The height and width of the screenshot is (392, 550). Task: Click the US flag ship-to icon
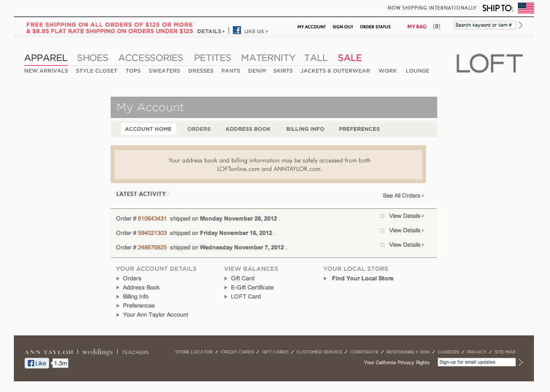pos(525,8)
